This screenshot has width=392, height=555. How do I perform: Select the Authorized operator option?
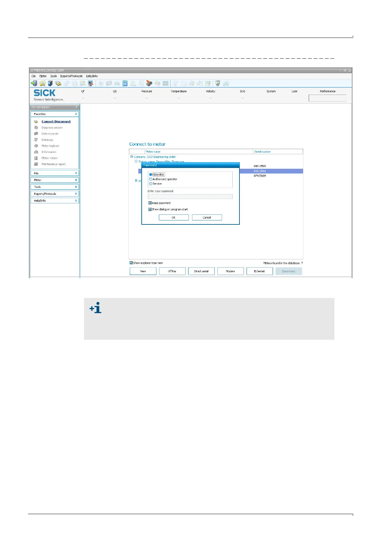point(151,179)
